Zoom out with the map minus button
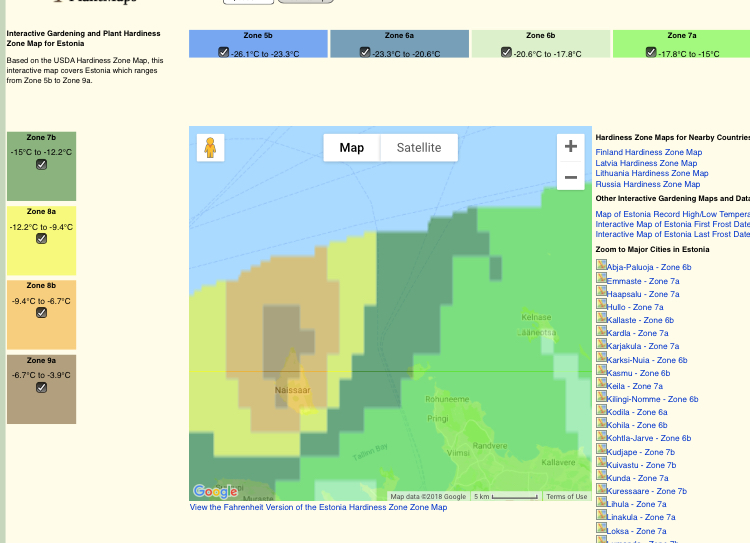 [570, 177]
